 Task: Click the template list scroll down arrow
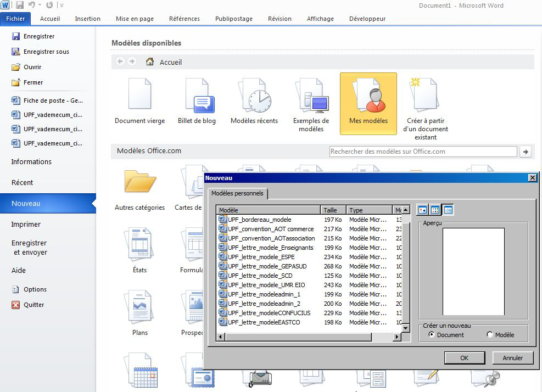406,328
